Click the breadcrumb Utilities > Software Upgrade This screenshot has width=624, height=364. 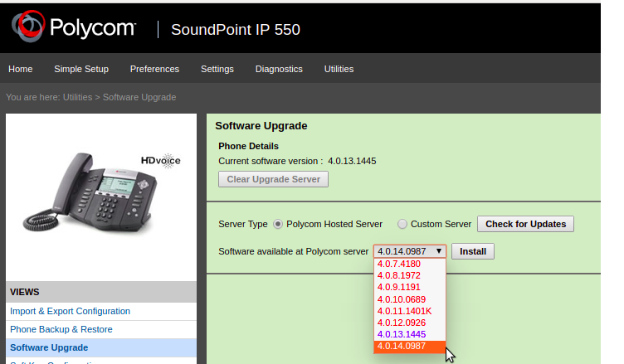point(119,98)
